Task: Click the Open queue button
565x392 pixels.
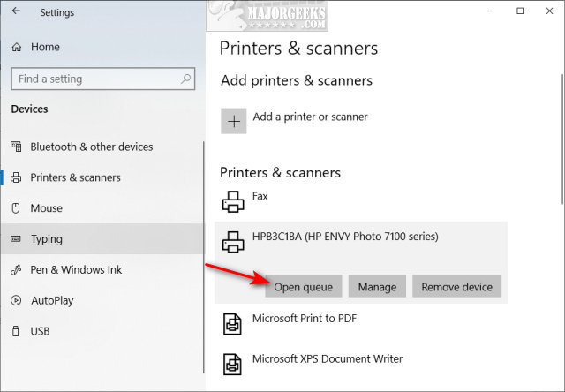Action: pyautogui.click(x=303, y=286)
